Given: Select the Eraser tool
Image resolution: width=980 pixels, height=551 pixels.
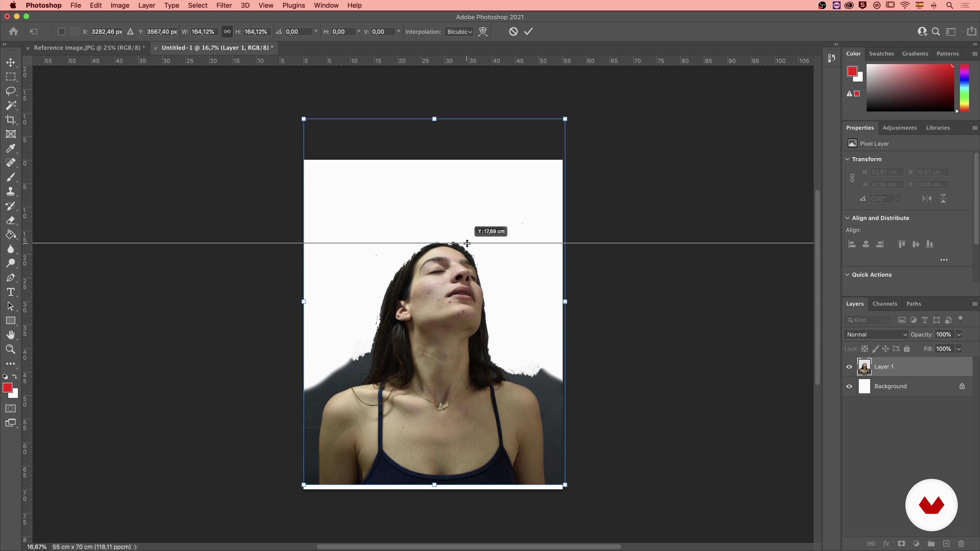Looking at the screenshot, I should 11,221.
